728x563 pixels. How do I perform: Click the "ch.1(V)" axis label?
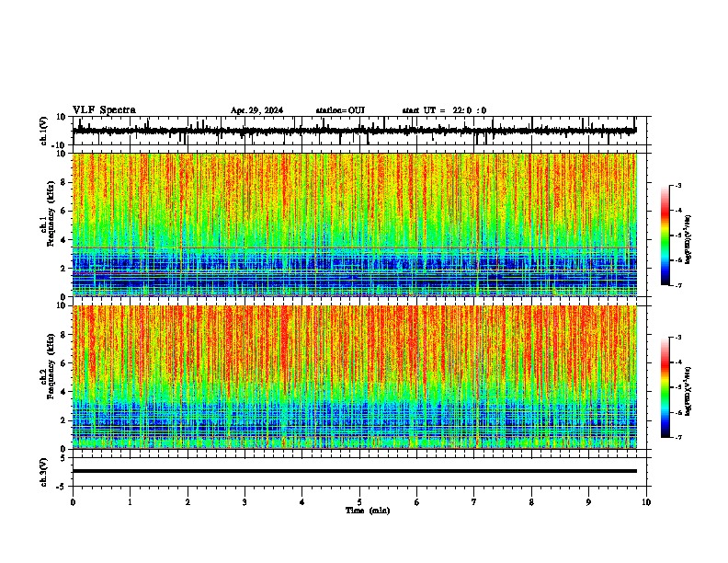point(44,131)
